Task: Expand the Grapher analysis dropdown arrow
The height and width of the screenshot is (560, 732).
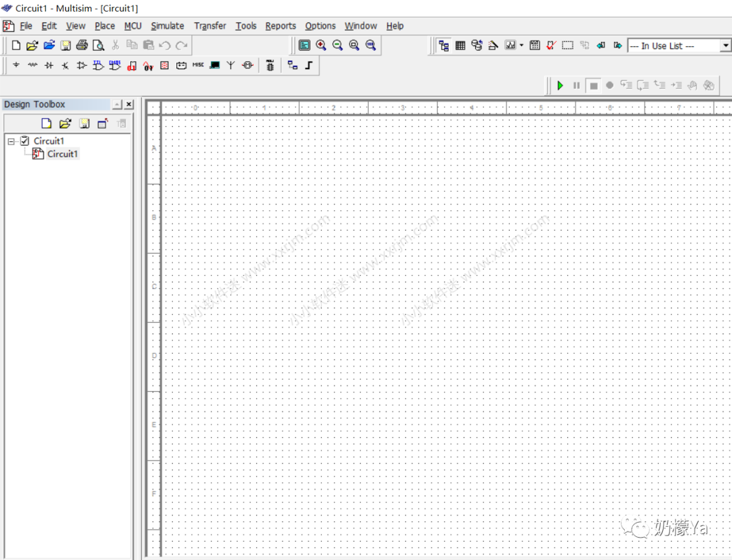Action: [x=521, y=45]
